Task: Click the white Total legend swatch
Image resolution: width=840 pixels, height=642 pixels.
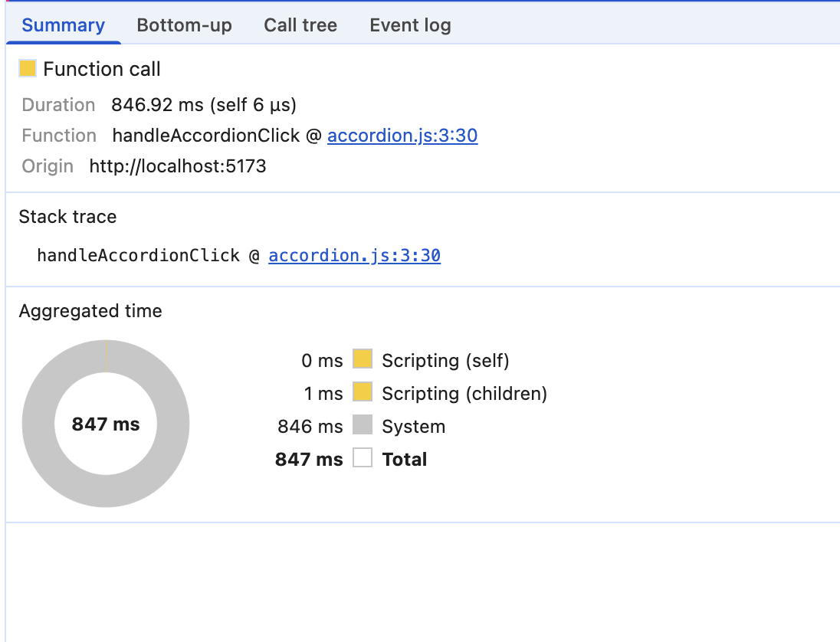Action: pos(363,459)
